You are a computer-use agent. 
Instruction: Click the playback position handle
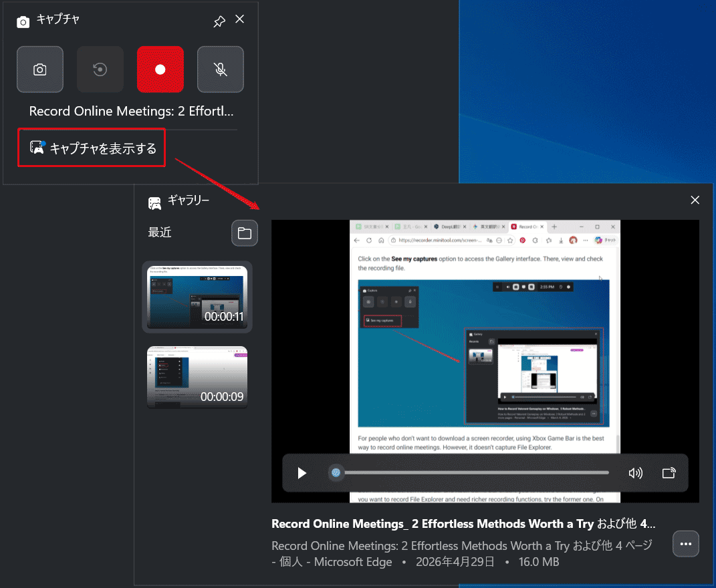pos(336,472)
